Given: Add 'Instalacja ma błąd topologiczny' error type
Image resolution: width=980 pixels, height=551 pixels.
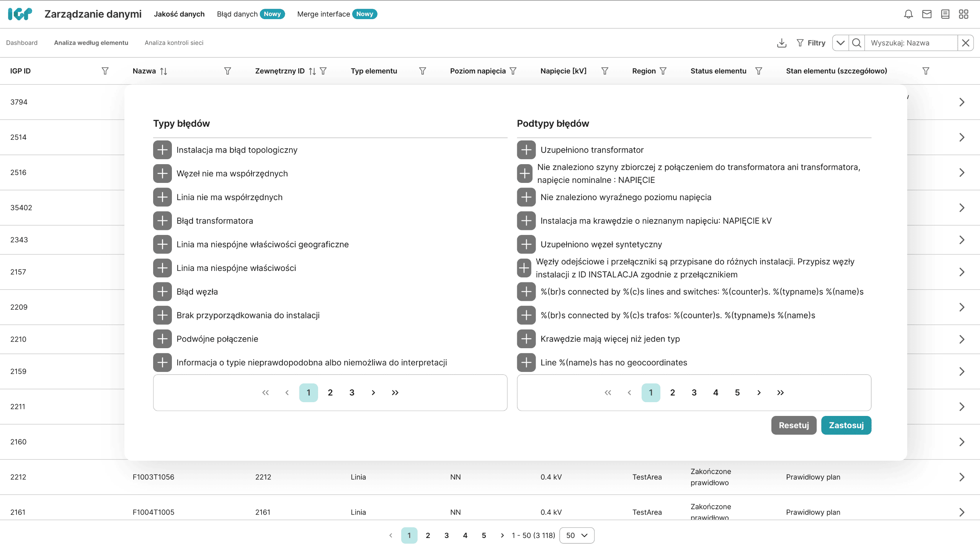Looking at the screenshot, I should pyautogui.click(x=162, y=150).
